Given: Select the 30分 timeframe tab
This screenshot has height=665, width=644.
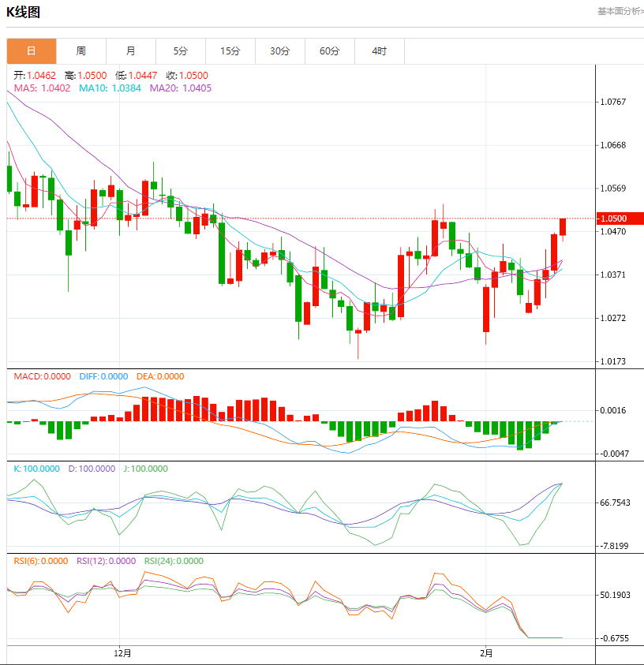Looking at the screenshot, I should point(280,51).
